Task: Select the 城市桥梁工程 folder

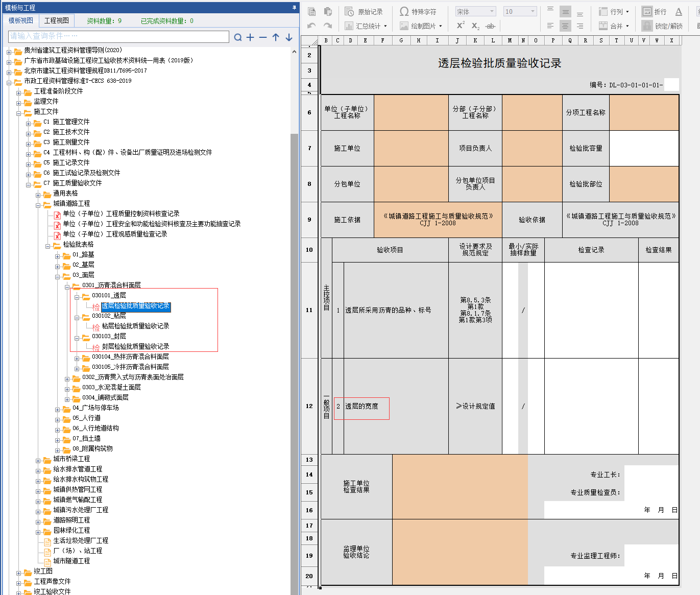Action: tap(71, 459)
